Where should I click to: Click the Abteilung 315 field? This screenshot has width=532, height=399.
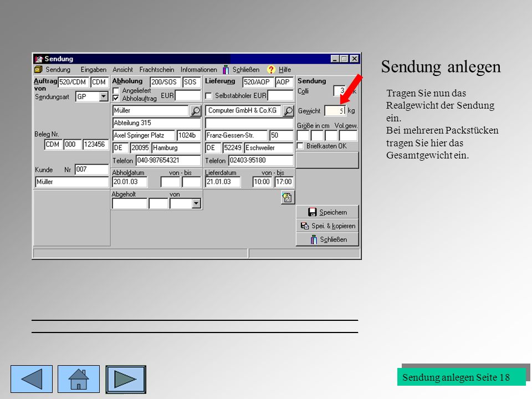pyautogui.click(x=156, y=123)
